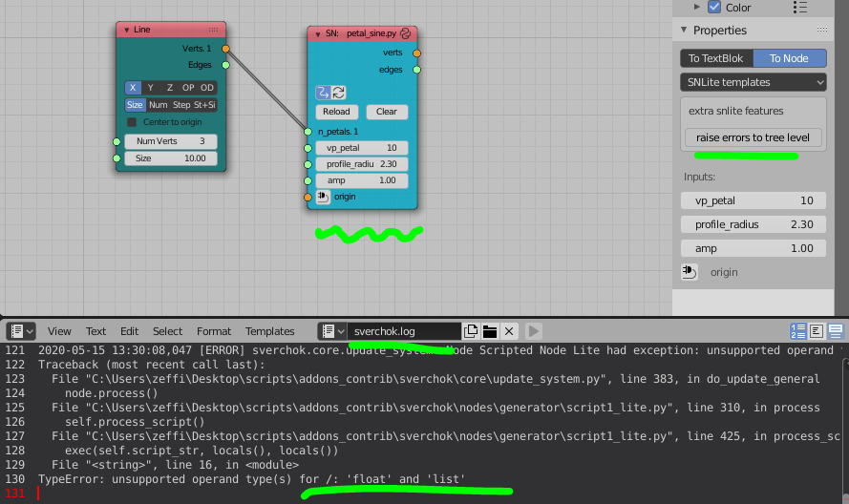Viewport: 849px width, 504px height.
Task: Collapse the Line node
Action: [126, 30]
